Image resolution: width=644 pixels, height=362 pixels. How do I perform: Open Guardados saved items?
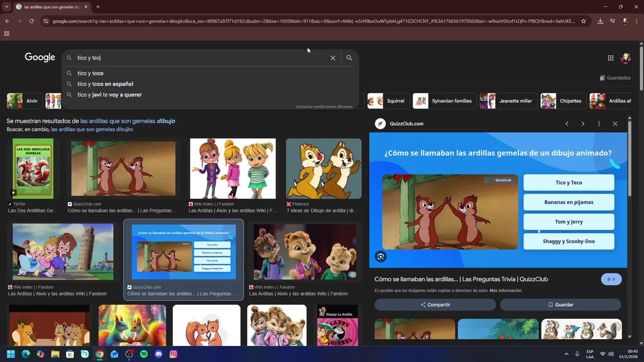click(615, 78)
